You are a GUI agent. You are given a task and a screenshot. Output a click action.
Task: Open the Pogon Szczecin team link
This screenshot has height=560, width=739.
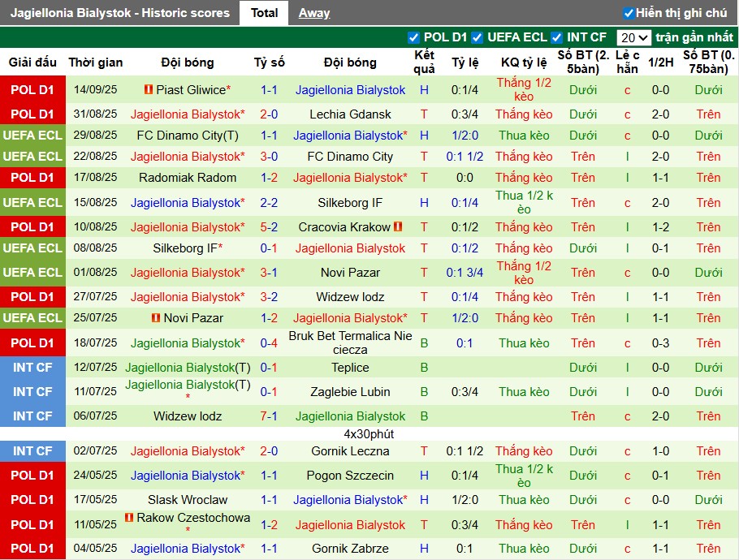point(350,476)
